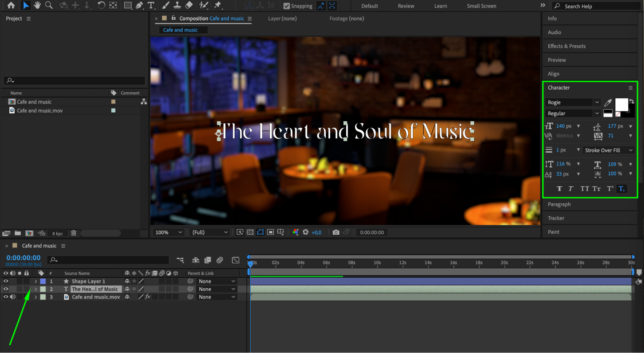
Task: Open the Effects & Presets panel
Action: click(x=566, y=46)
